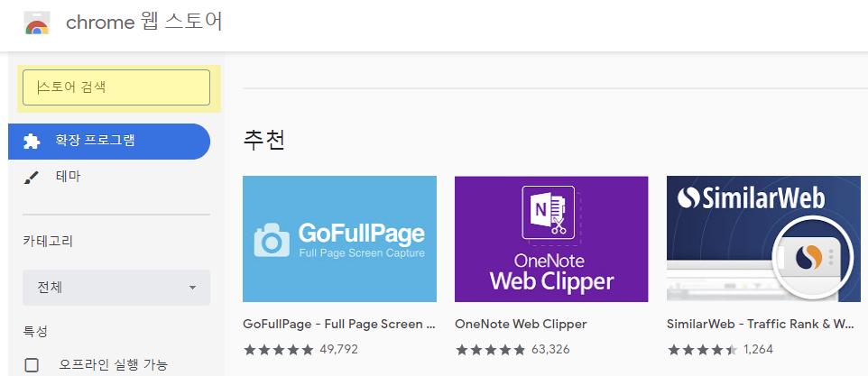Click 'GoFullPage - Full Page Screen' title
Screen dimensions: 868x376
point(338,324)
